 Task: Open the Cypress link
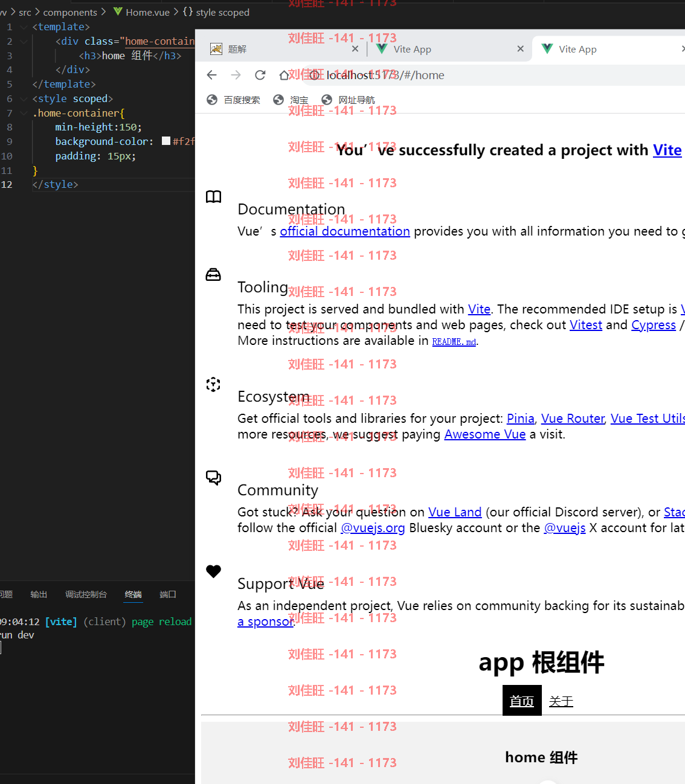tap(654, 325)
